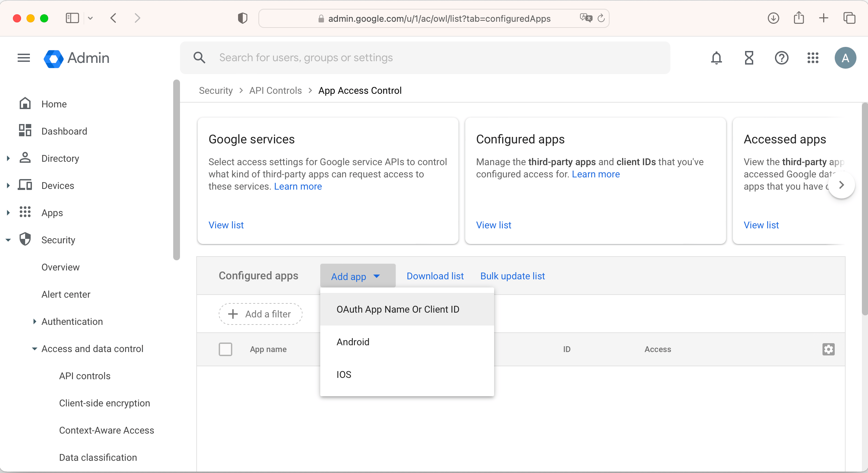Click the Safari privacy shield icon
The width and height of the screenshot is (868, 473).
242,18
